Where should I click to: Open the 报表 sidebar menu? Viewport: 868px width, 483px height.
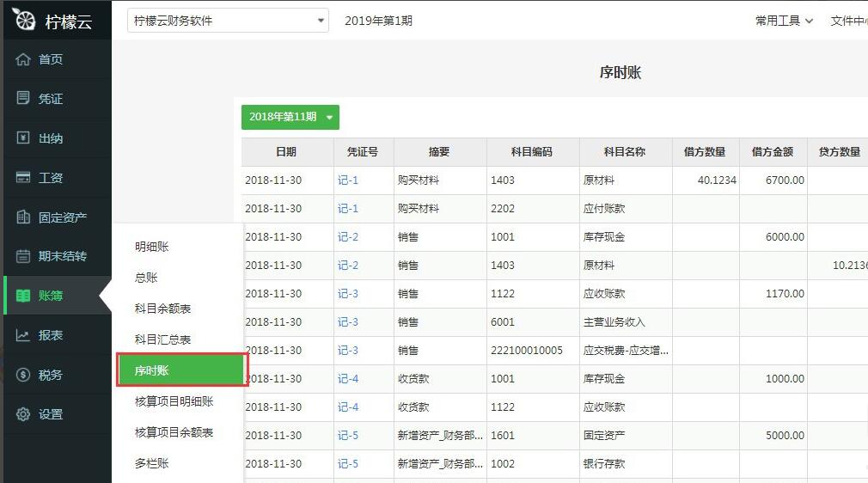click(58, 335)
